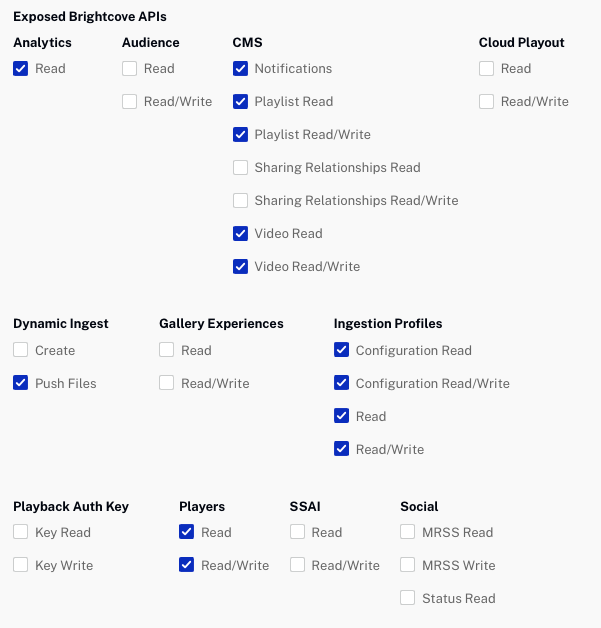The width and height of the screenshot is (601, 628).
Task: Uncheck Dynamic Ingest Push Files
Action: [21, 384]
